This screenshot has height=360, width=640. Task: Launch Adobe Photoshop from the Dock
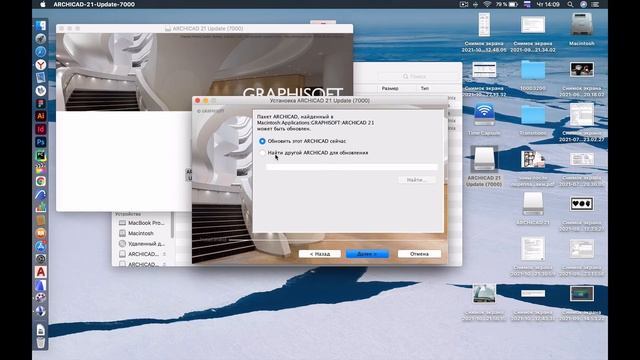click(40, 142)
